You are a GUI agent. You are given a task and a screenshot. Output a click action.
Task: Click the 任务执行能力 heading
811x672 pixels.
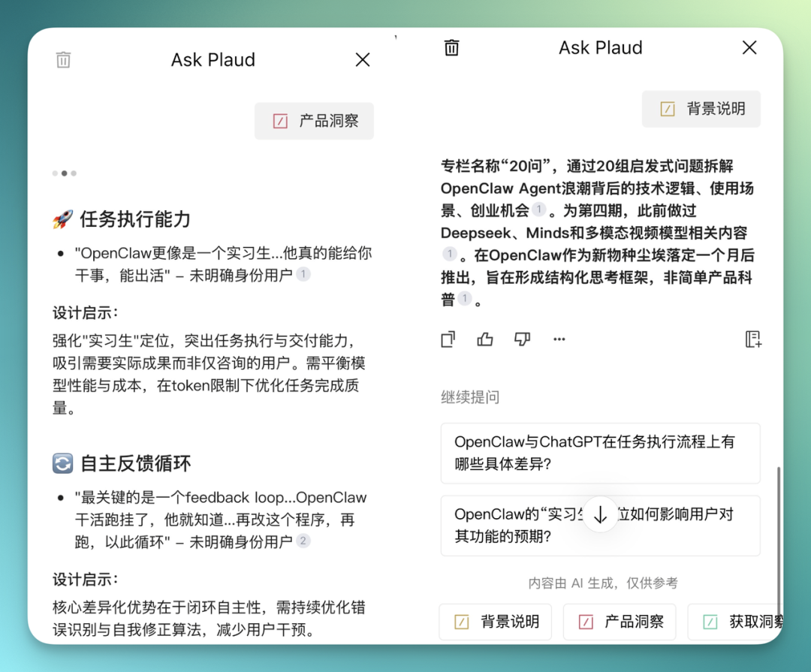point(135,219)
